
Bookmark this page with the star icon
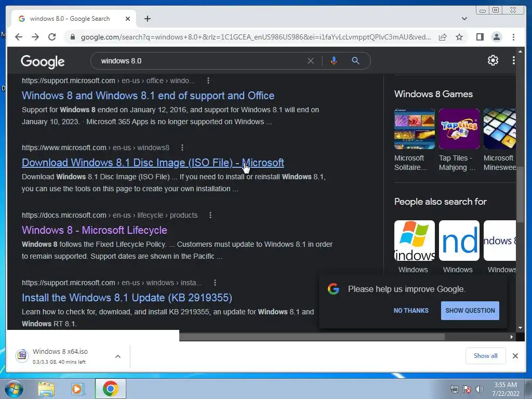coord(459,37)
